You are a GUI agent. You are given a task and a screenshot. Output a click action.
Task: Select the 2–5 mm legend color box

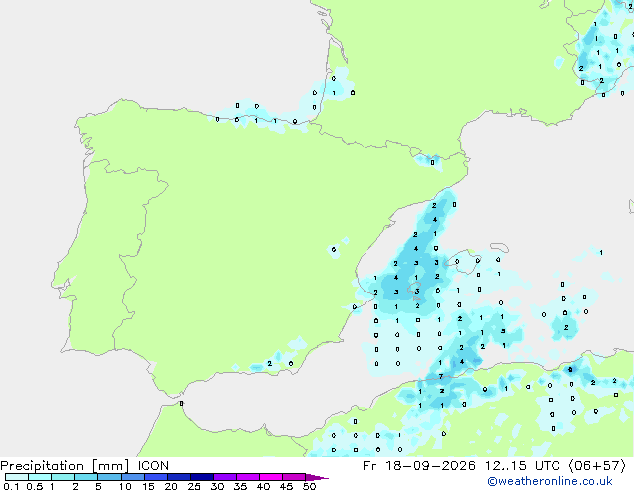[86, 477]
